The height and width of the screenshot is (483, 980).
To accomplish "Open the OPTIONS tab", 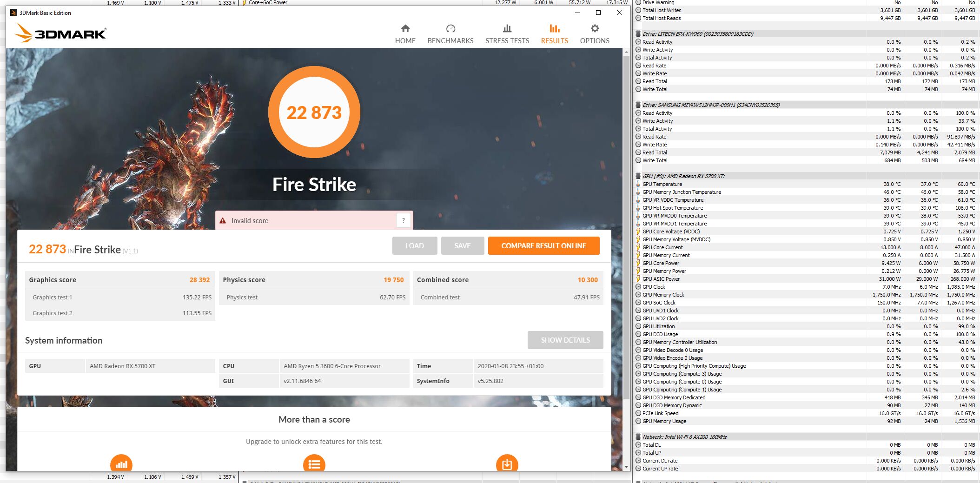I will (x=595, y=34).
